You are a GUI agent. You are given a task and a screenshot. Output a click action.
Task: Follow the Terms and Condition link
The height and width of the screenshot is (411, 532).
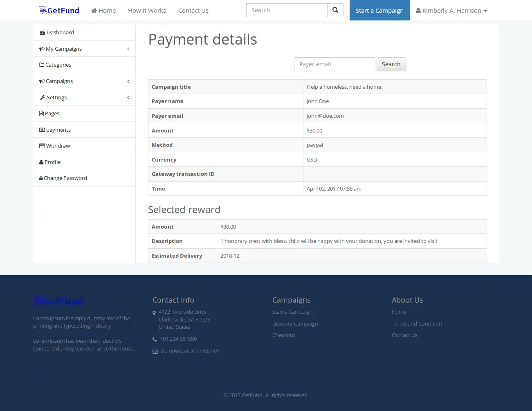(417, 323)
